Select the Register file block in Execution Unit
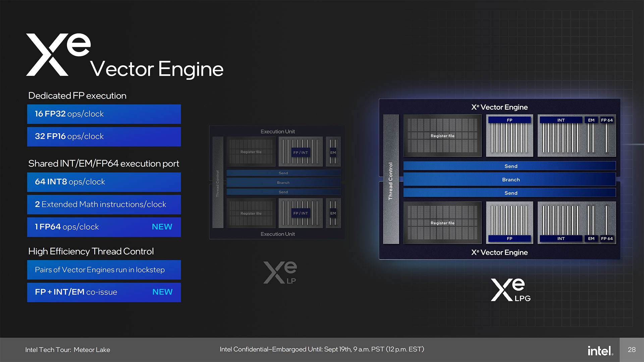Image resolution: width=644 pixels, height=362 pixels. point(251,152)
